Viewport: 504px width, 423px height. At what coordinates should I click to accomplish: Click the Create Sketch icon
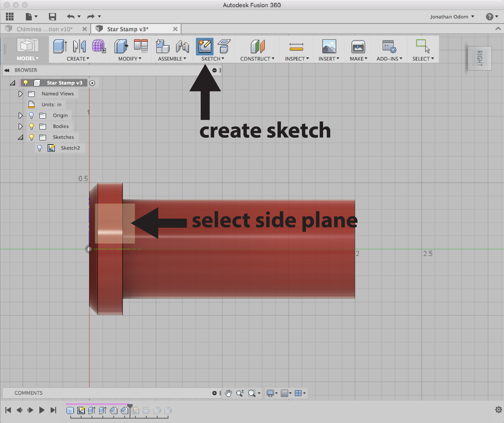coord(204,46)
